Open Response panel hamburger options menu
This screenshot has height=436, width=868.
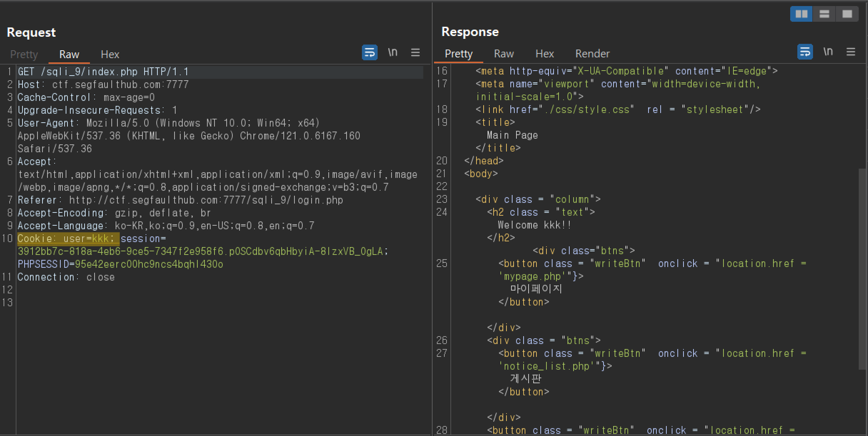point(851,52)
